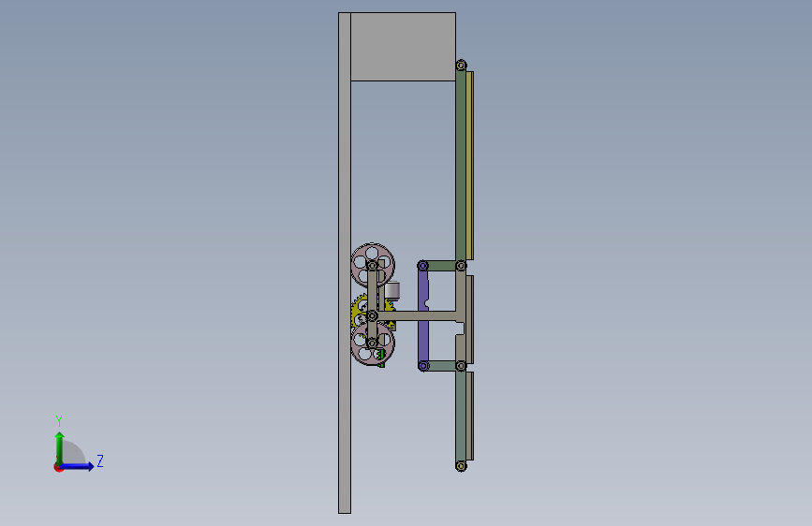Select the tan strip beside the upper green bar

[470, 166]
